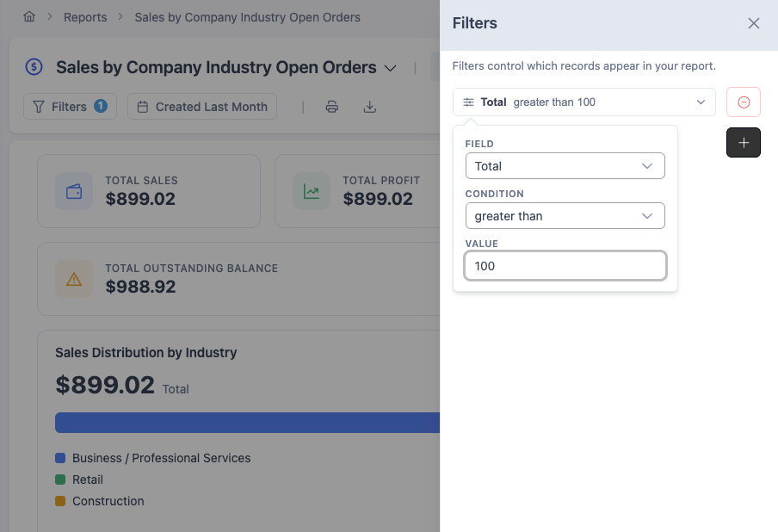Focus the Value input containing 100
The width and height of the screenshot is (778, 532).
point(565,265)
